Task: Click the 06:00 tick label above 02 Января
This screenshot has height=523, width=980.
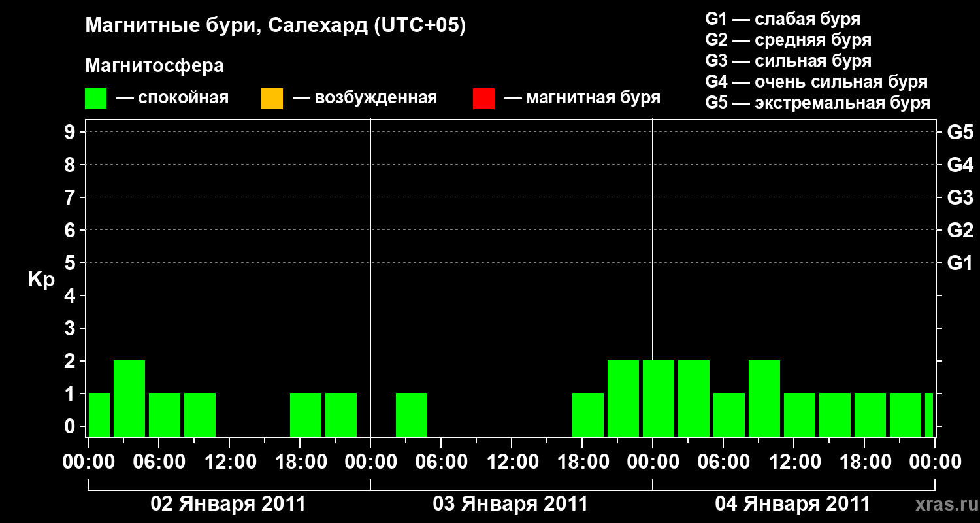Action: (159, 462)
